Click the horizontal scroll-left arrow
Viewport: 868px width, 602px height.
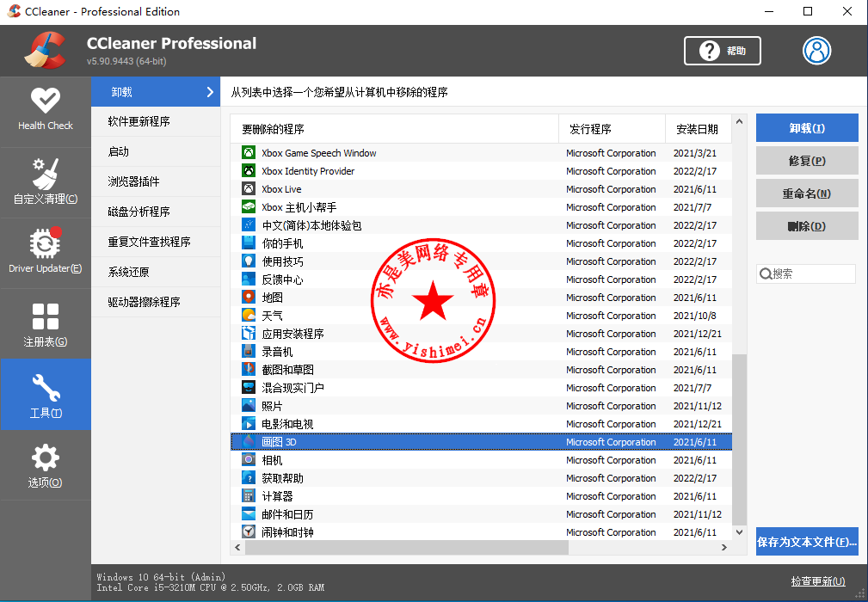pos(238,547)
